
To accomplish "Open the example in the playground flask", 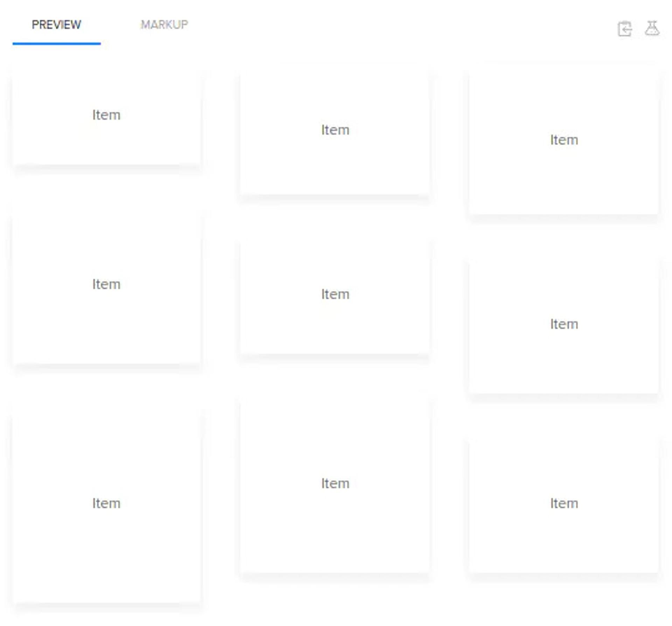I will (x=652, y=28).
